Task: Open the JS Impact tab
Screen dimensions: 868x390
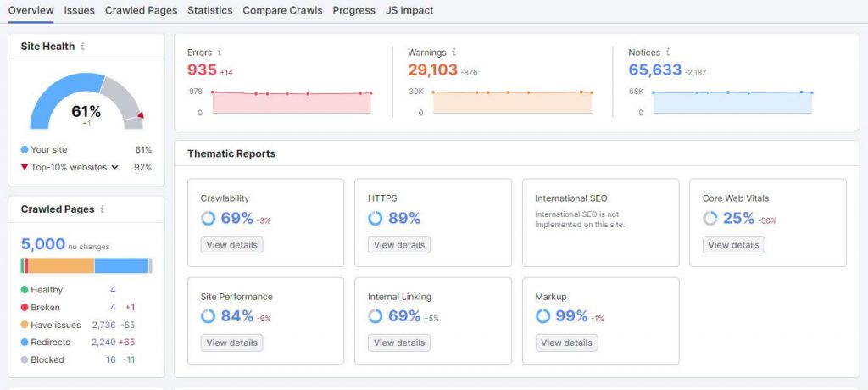Action: (409, 10)
